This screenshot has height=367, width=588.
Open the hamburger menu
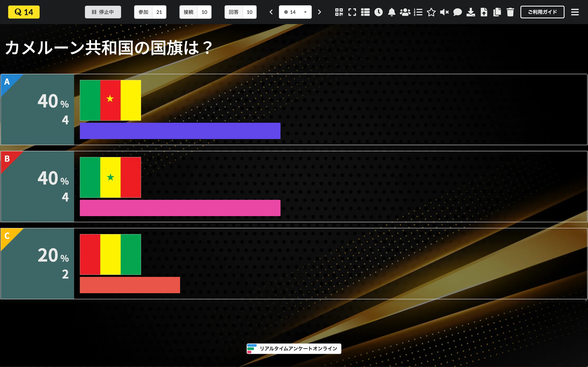(575, 11)
